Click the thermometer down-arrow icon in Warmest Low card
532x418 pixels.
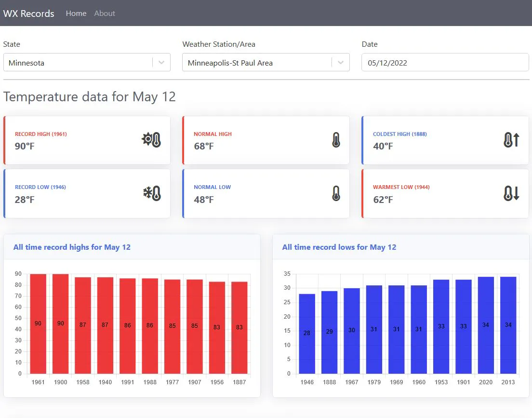tap(511, 193)
